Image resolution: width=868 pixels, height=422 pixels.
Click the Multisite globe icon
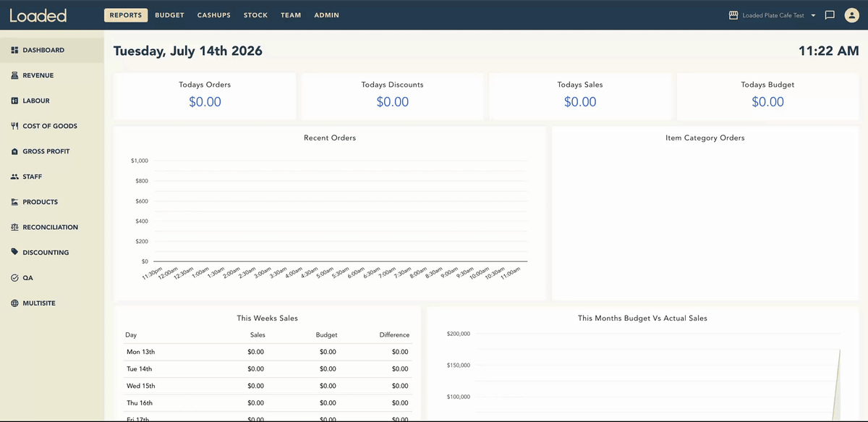point(14,303)
